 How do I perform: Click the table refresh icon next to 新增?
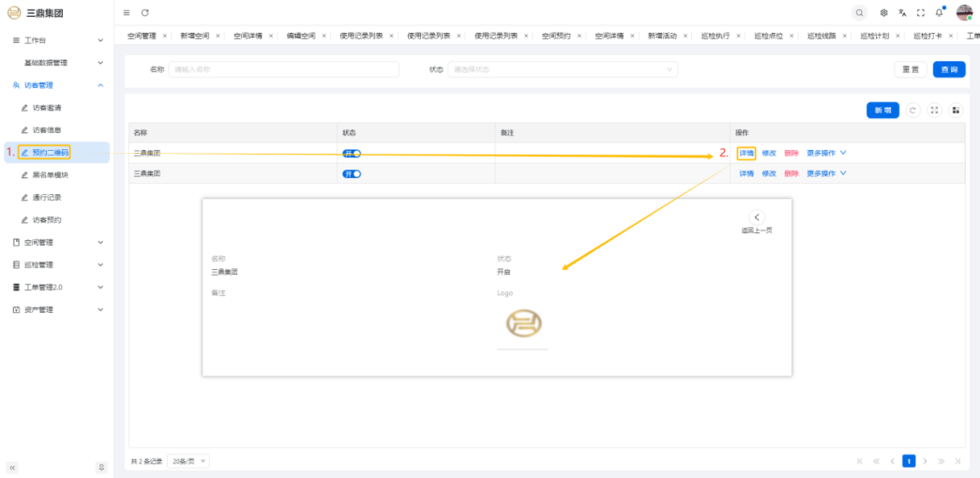click(913, 110)
